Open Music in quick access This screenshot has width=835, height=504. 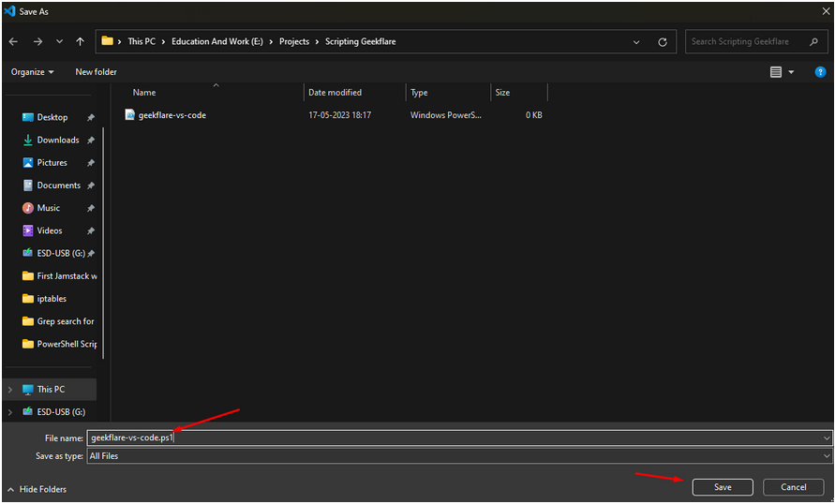pyautogui.click(x=49, y=208)
